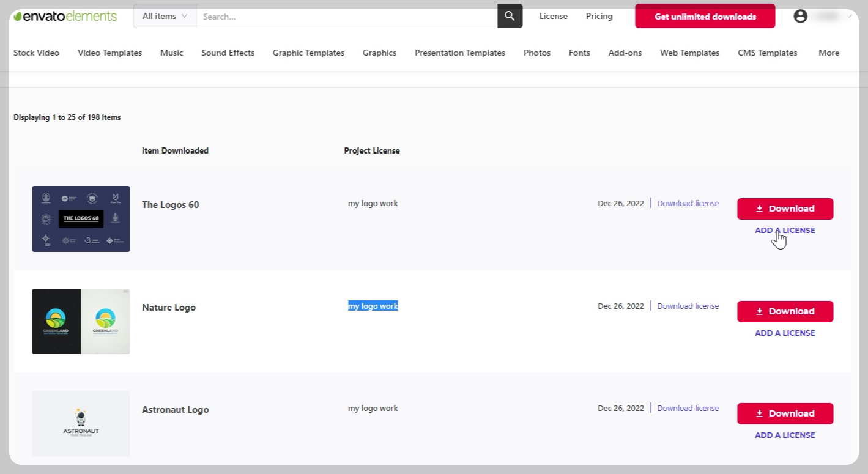Open Stock Video category

37,53
